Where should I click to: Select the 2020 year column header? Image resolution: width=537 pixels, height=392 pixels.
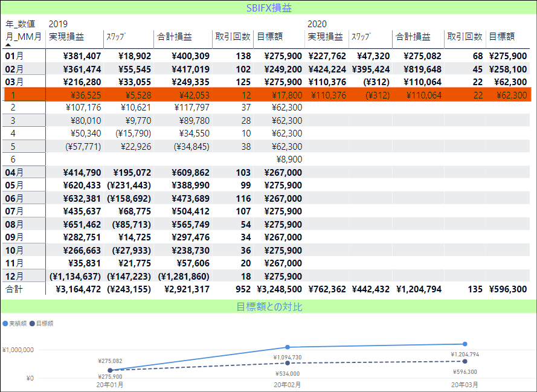click(x=317, y=24)
